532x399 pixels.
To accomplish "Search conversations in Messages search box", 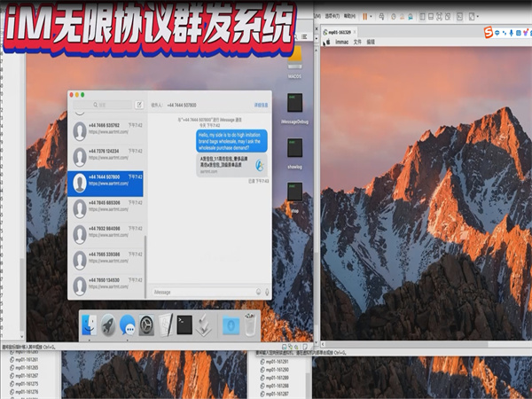I will coord(104,104).
